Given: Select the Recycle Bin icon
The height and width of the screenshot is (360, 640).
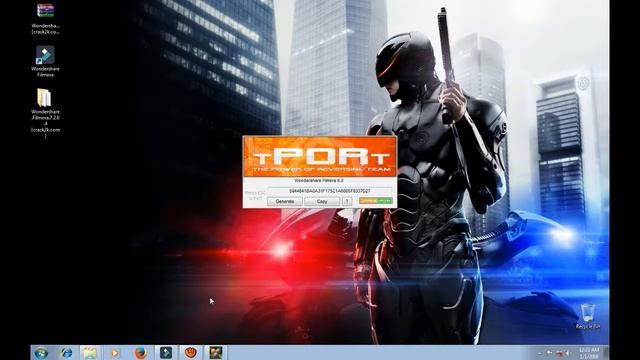Looking at the screenshot, I should pos(588,313).
